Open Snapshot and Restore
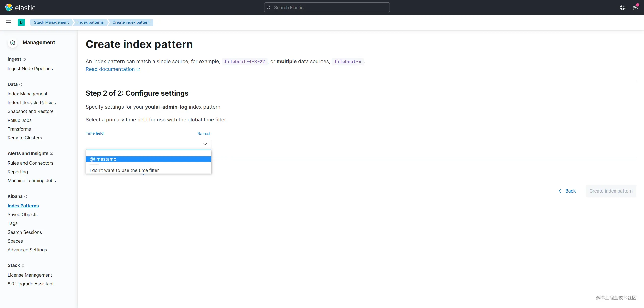 point(30,111)
